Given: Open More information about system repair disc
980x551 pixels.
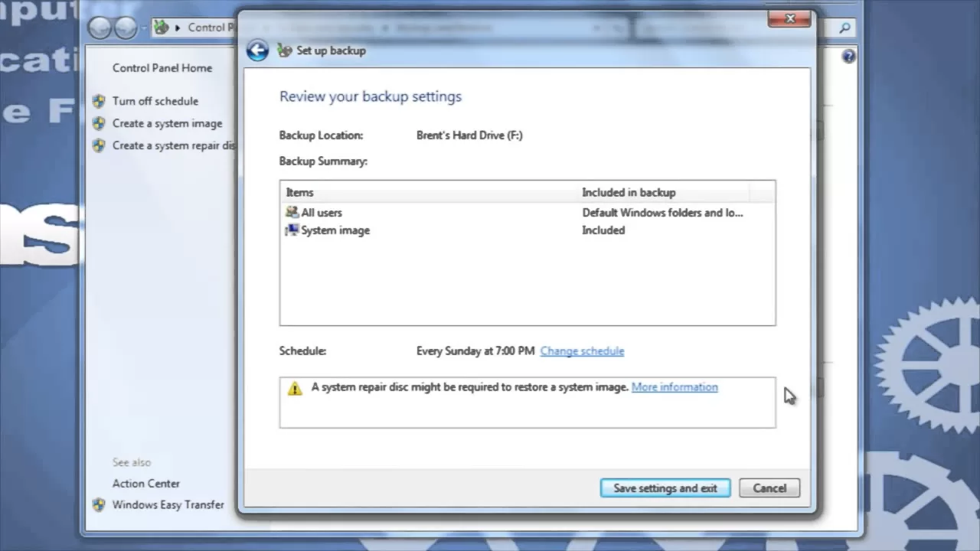Looking at the screenshot, I should (675, 387).
